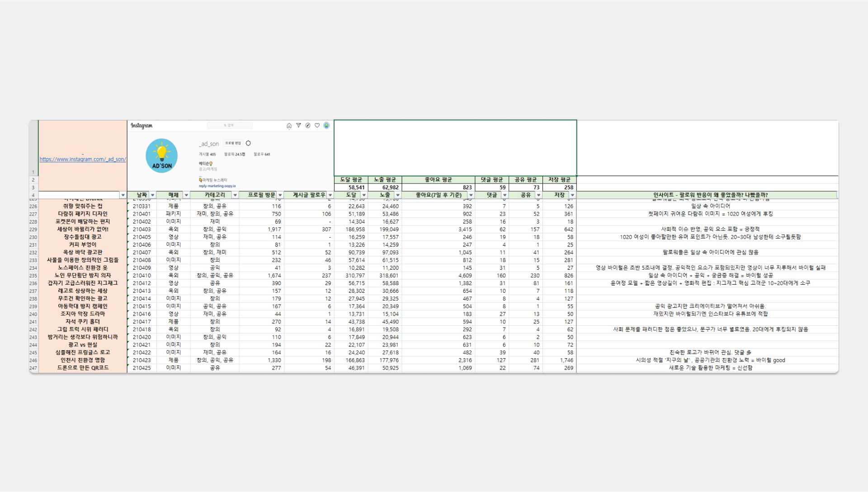The width and height of the screenshot is (868, 492).
Task: Click the 게시물 405 post count
Action: pos(208,155)
